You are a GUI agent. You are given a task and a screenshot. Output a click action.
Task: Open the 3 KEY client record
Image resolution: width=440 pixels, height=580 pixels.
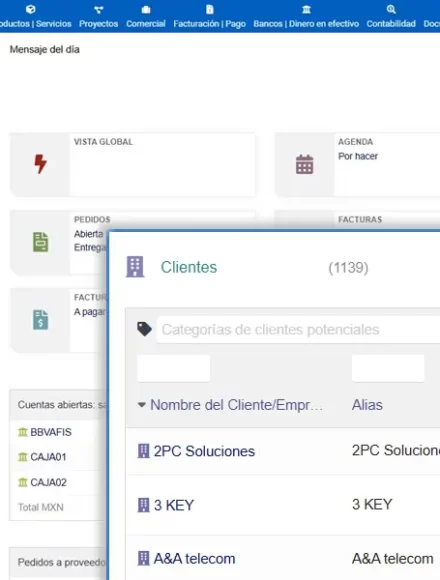173,505
